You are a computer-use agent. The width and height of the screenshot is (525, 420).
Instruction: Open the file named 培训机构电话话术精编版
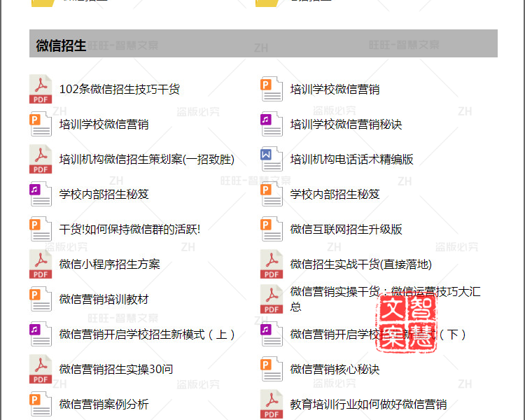coord(351,159)
